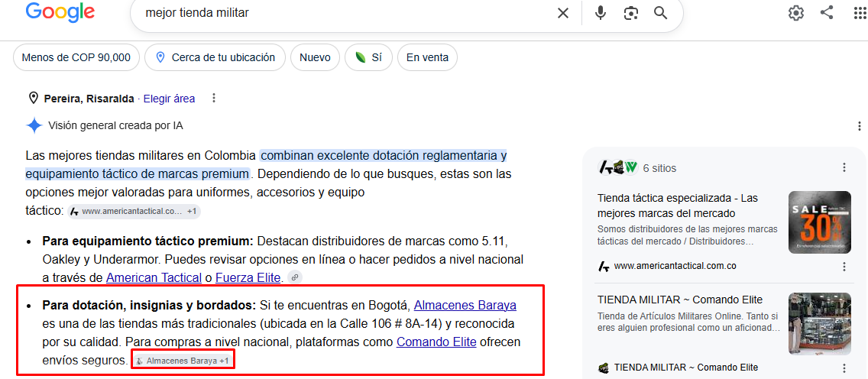Open the Google apps grid
This screenshot has width=868, height=379.
click(x=860, y=13)
